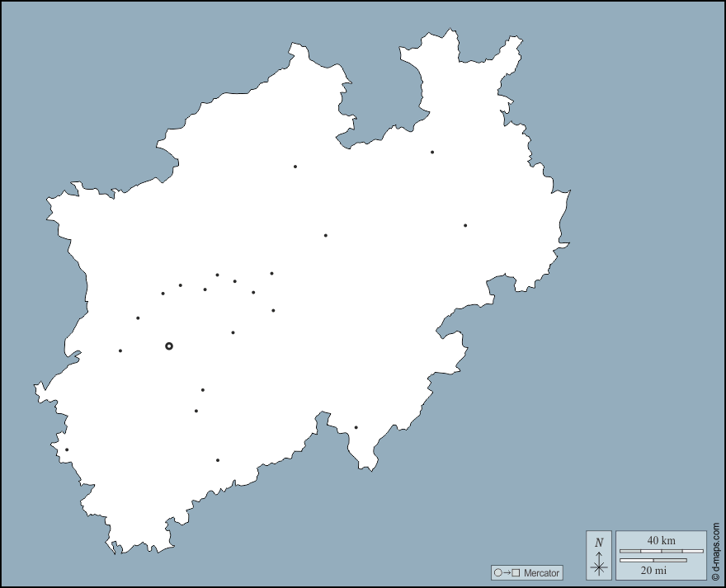Viewport: 726px width, 588px height.
Task: Select the westernmost city dot on map
Action: (x=67, y=449)
